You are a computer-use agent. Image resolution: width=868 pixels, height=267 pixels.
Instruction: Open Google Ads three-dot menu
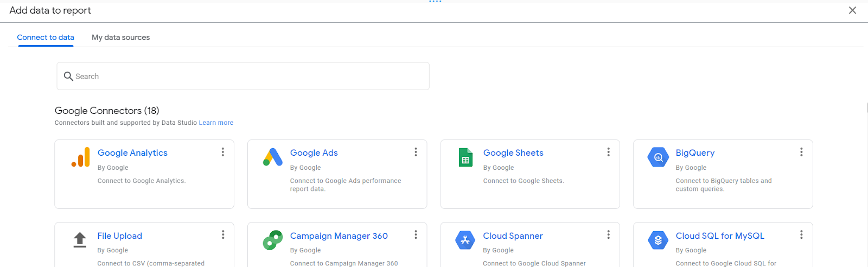coord(416,152)
